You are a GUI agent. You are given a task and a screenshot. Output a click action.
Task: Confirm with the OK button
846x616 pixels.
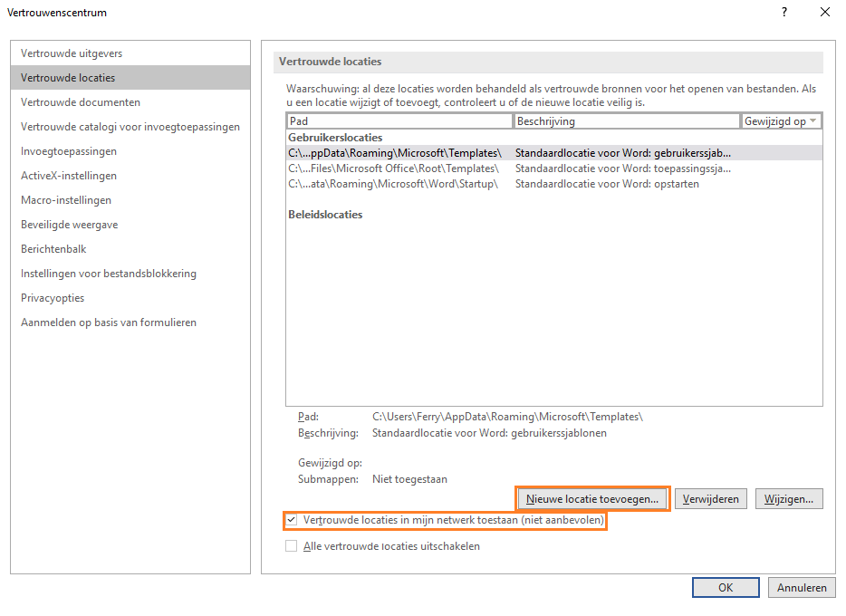(726, 587)
